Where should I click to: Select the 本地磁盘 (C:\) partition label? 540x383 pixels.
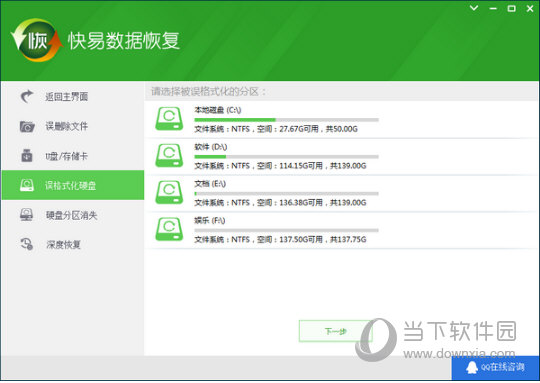point(218,110)
